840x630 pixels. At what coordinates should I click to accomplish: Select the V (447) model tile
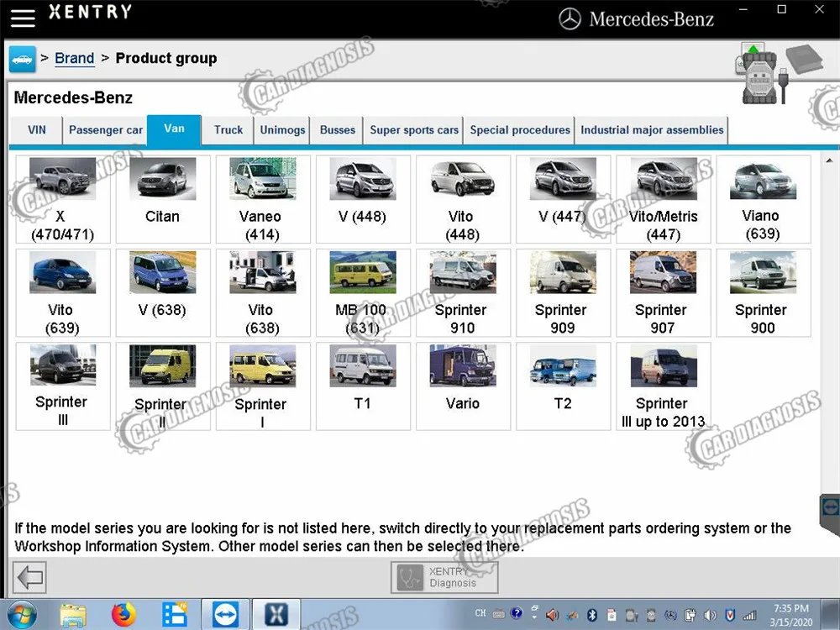pyautogui.click(x=563, y=199)
